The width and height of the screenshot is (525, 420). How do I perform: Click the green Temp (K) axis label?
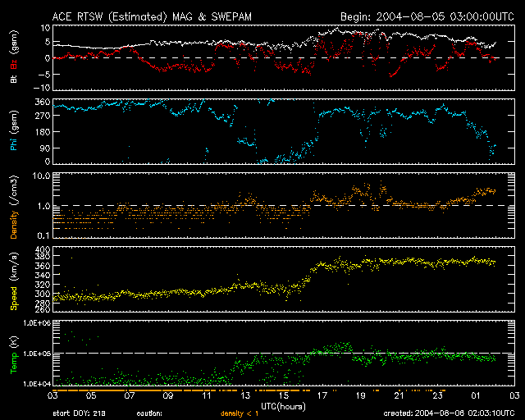pyautogui.click(x=14, y=354)
